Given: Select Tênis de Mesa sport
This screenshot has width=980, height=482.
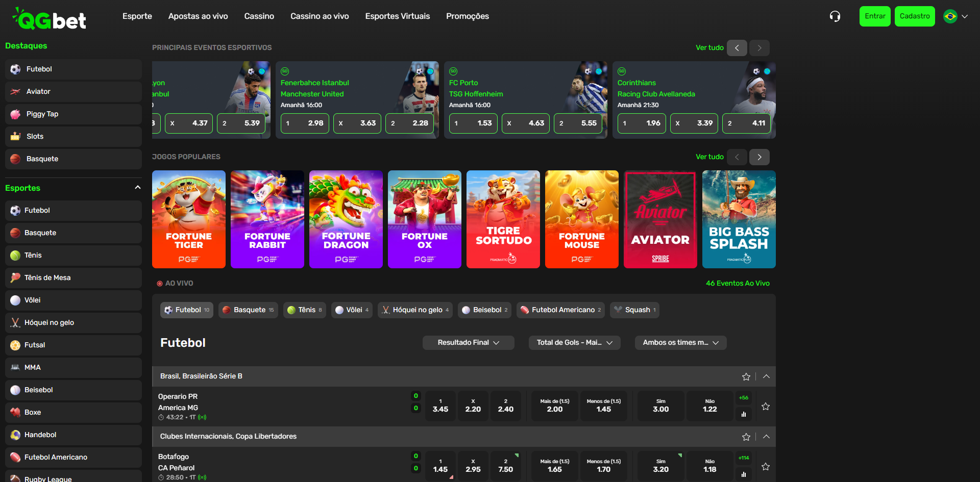Looking at the screenshot, I should (73, 278).
